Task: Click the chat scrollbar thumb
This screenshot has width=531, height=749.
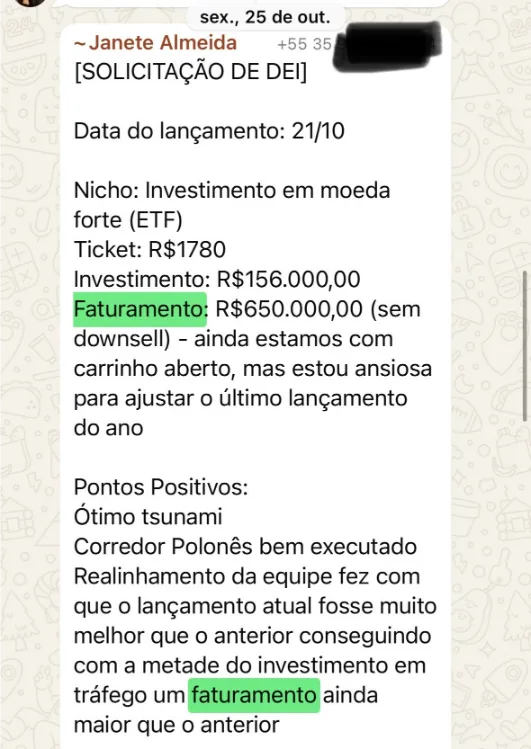Action: 526,346
